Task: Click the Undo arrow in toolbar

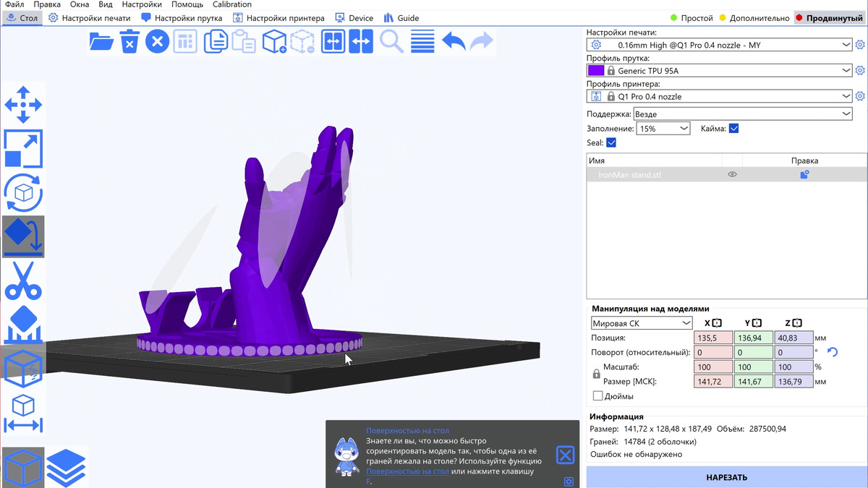Action: (454, 42)
